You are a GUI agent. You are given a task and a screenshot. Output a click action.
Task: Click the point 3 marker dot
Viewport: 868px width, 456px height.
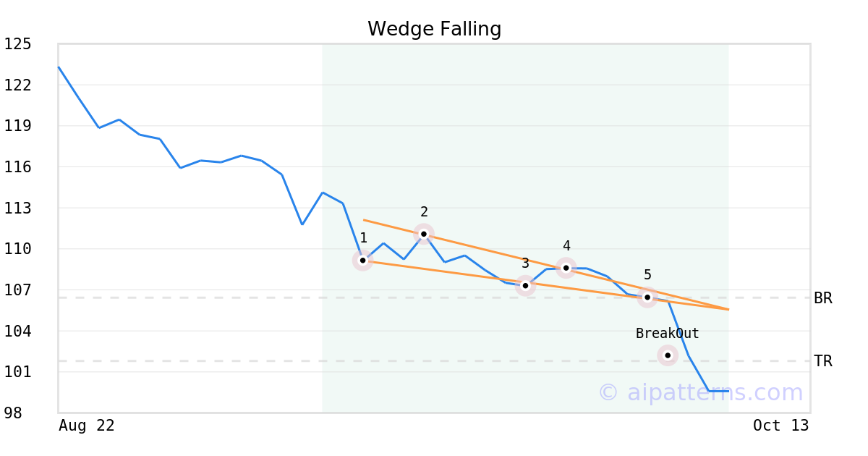[x=525, y=285]
